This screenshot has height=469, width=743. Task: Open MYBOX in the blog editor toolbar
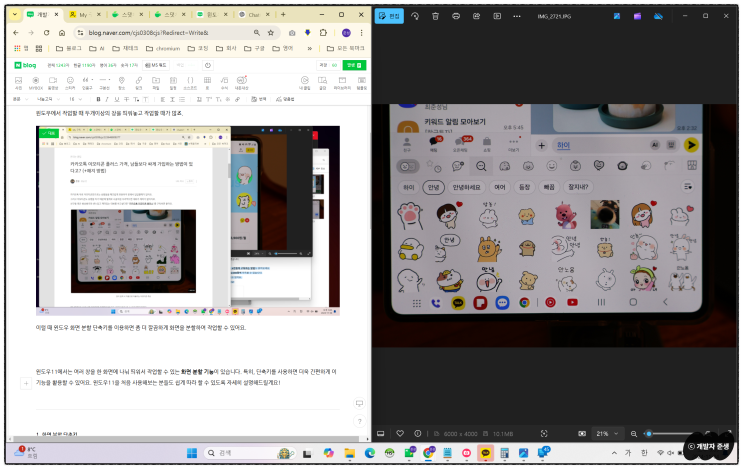point(36,82)
